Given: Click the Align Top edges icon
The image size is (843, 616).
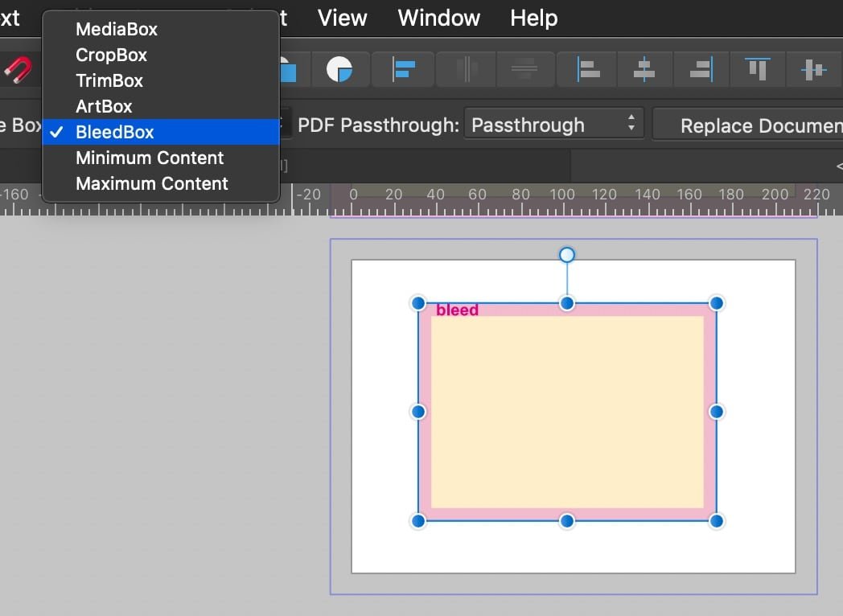Looking at the screenshot, I should point(759,69).
